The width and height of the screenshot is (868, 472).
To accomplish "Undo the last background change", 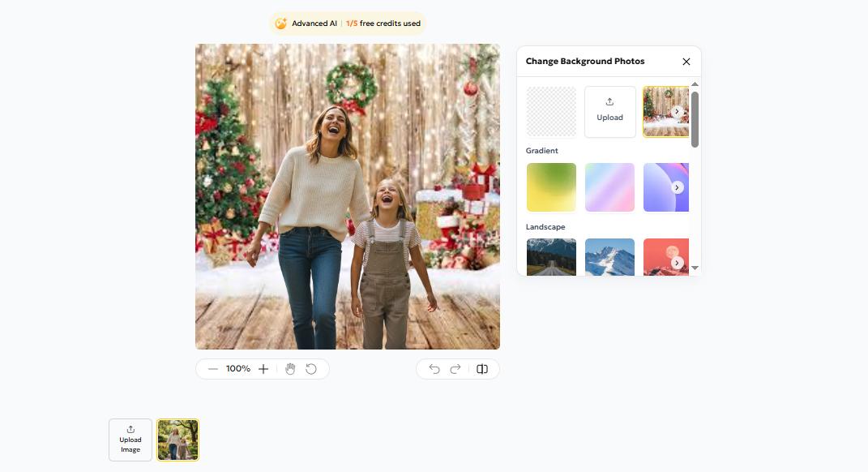I will pos(434,369).
